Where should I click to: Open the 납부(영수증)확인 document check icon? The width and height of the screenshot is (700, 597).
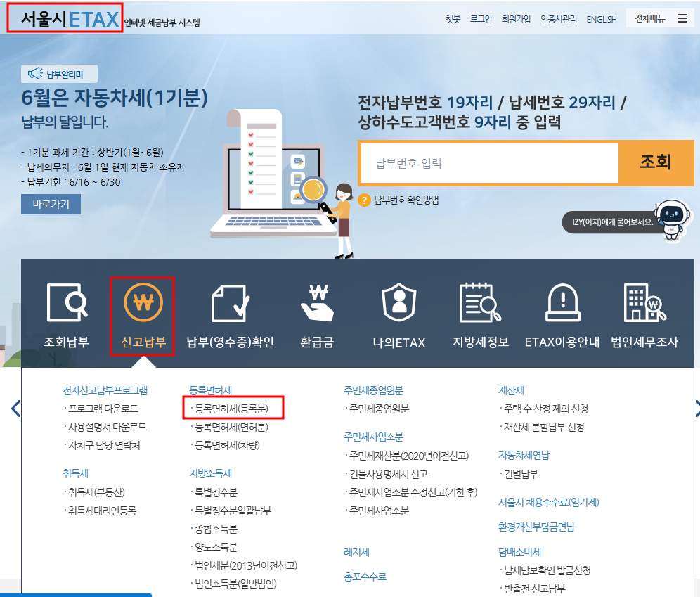pyautogui.click(x=230, y=303)
